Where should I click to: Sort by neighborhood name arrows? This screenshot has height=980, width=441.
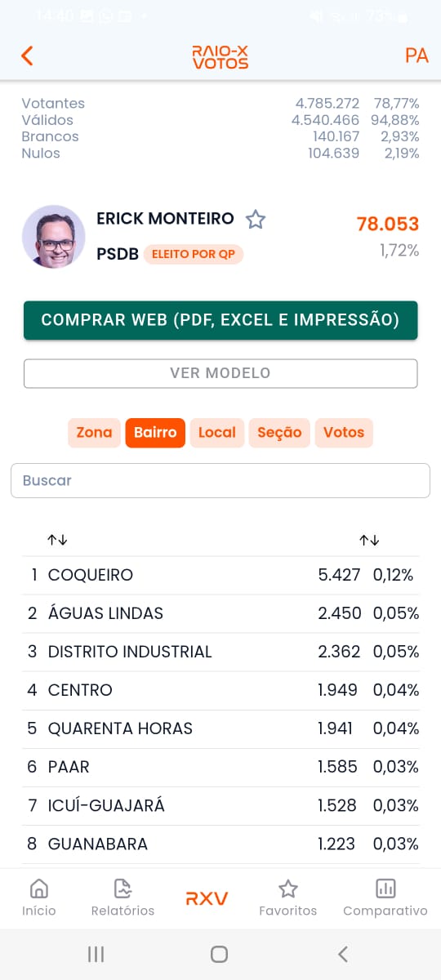coord(57,540)
